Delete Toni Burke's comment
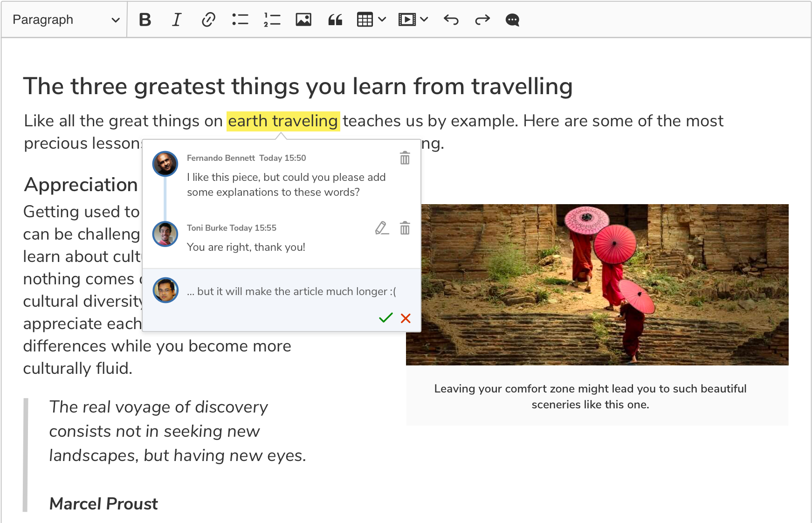Screen dimensions: 812x523 (x=405, y=228)
